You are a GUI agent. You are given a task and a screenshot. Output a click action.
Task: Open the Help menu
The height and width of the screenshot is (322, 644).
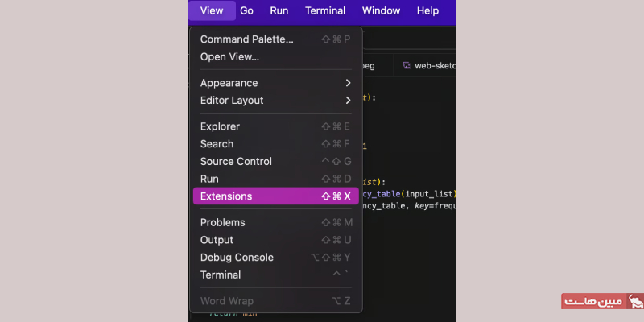click(x=427, y=10)
